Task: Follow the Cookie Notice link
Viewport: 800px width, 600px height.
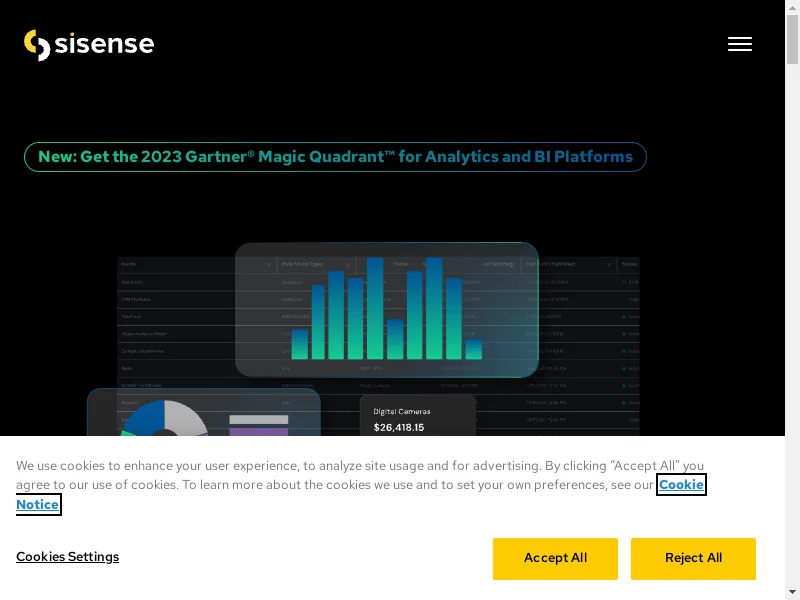Action: point(681,484)
